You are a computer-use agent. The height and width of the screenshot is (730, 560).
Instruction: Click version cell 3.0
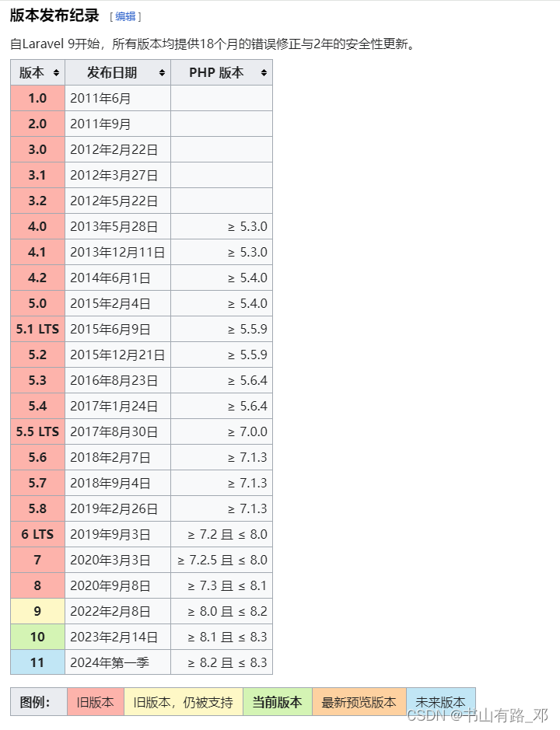coord(38,149)
